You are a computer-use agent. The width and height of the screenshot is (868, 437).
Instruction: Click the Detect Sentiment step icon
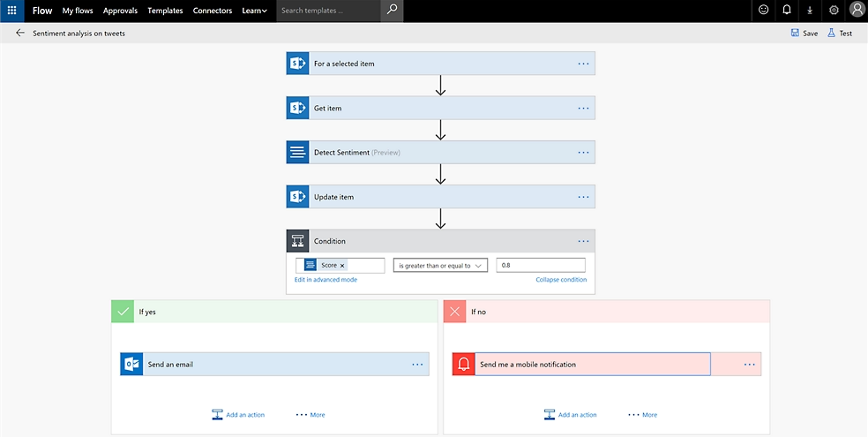297,152
